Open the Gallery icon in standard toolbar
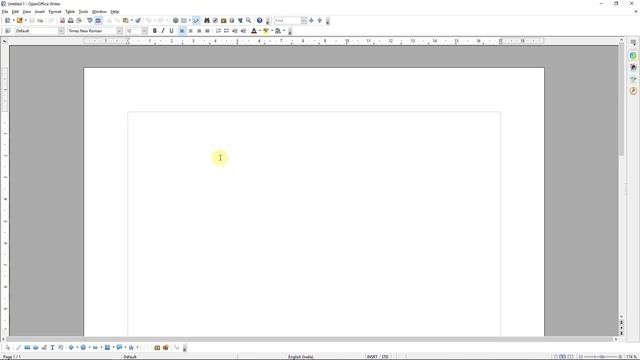The image size is (640, 360). [224, 20]
